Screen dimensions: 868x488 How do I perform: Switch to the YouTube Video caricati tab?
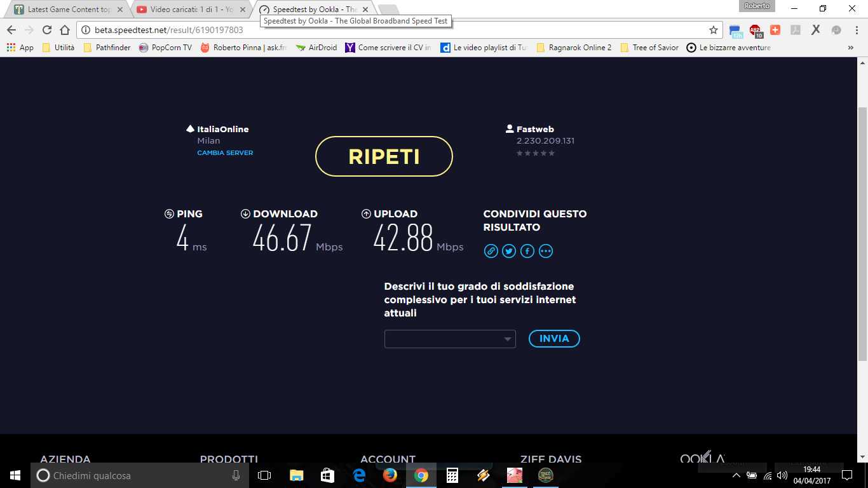pyautogui.click(x=191, y=10)
